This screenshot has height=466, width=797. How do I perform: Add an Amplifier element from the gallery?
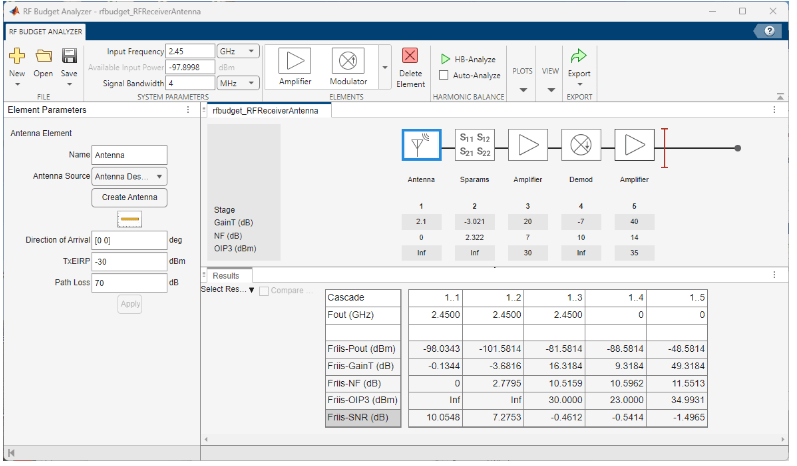[x=294, y=62]
